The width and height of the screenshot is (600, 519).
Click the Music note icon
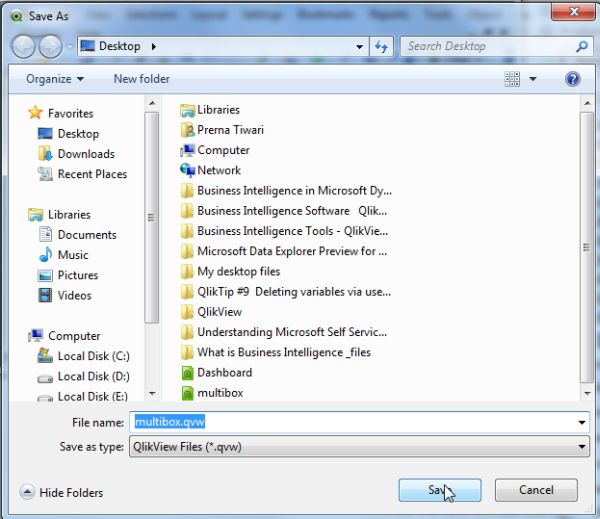click(x=45, y=254)
